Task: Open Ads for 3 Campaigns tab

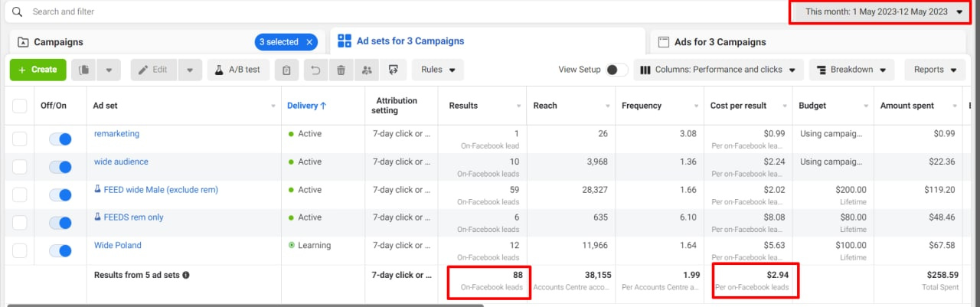Action: tap(720, 42)
